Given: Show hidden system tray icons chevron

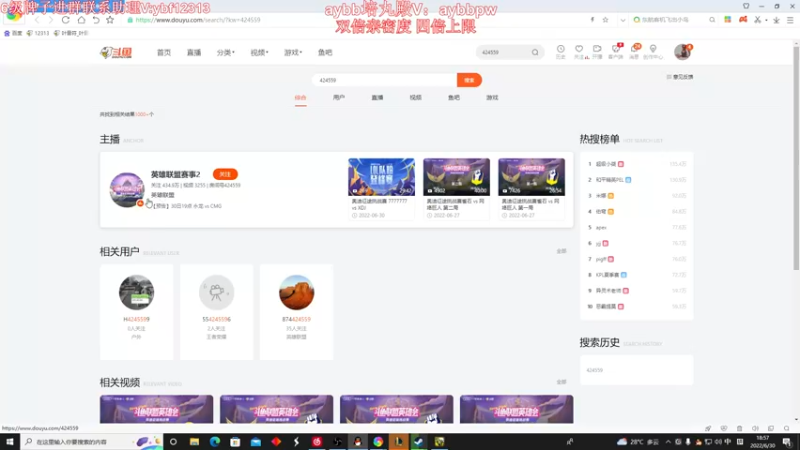Looking at the screenshot, I should 668,441.
